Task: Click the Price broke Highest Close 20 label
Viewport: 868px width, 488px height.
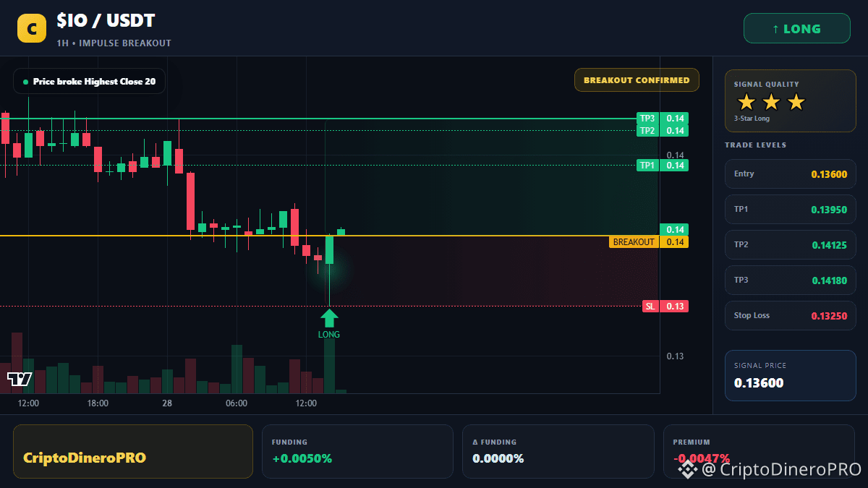Action: 89,82
